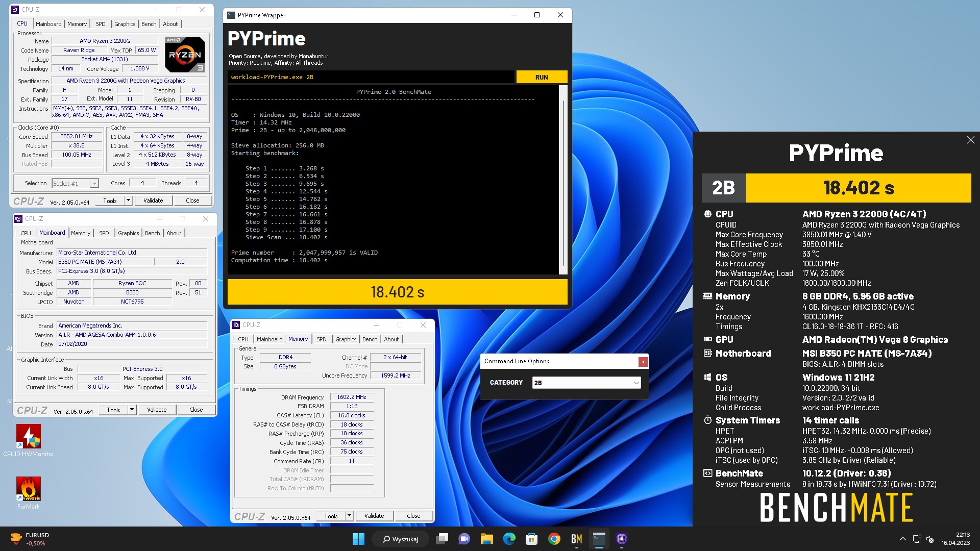Open FurMark desktop shortcut
The height and width of the screenshot is (551, 980).
(x=29, y=493)
